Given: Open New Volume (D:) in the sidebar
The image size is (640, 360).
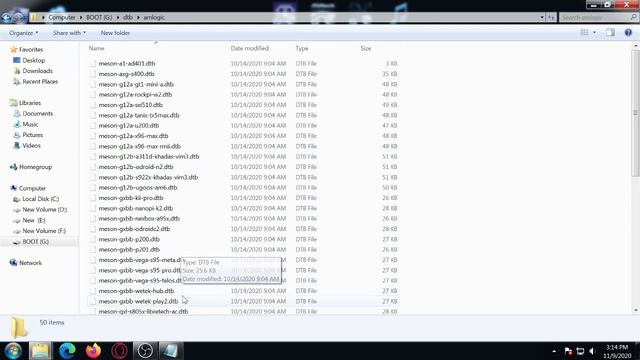Looking at the screenshot, I should (x=44, y=209).
